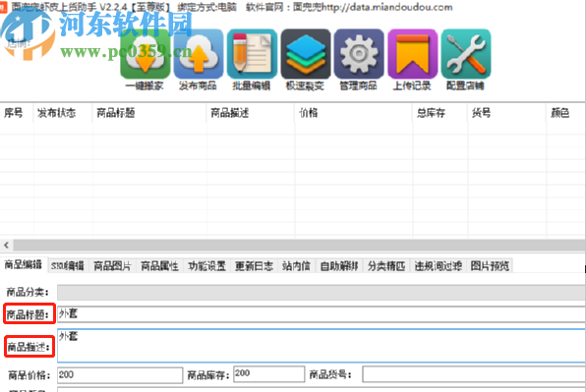Focus the 商品价格 field with 200
The height and width of the screenshot is (392, 586).
pos(120,375)
